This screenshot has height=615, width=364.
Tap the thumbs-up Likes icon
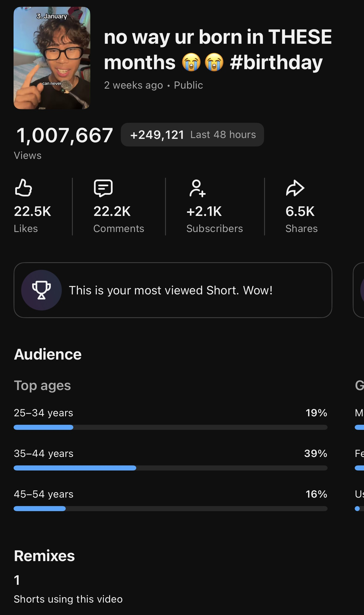[23, 188]
